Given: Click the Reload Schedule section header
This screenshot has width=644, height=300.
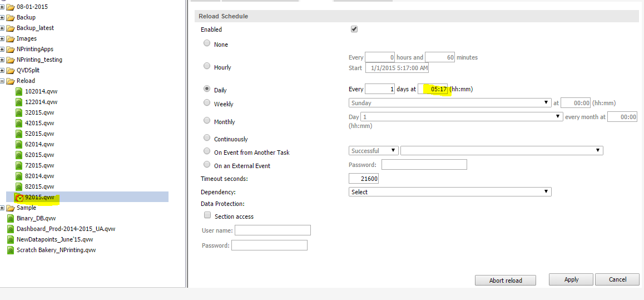Looking at the screenshot, I should pos(417,17).
